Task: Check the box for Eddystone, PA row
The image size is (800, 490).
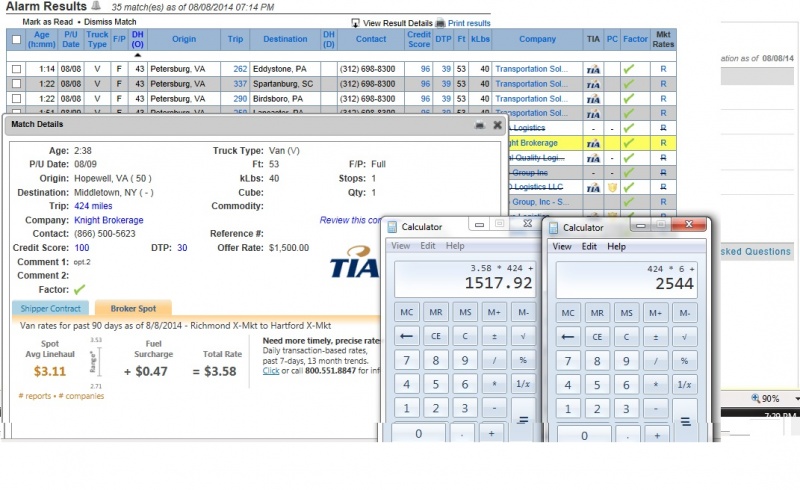Action: pos(16,69)
